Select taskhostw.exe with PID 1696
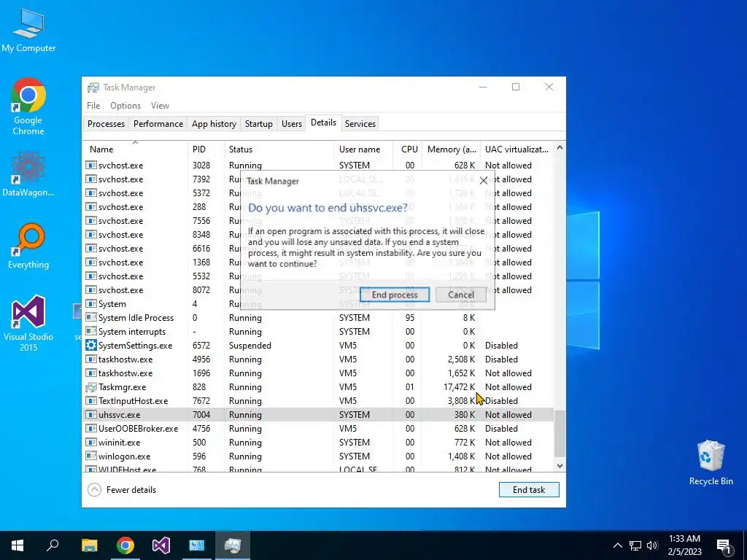The height and width of the screenshot is (560, 747). click(318, 373)
